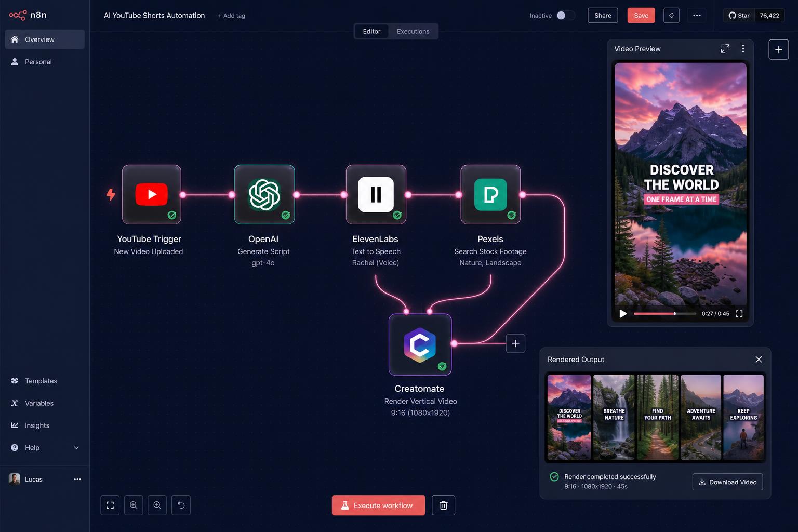
Task: Play the preview video
Action: 623,314
